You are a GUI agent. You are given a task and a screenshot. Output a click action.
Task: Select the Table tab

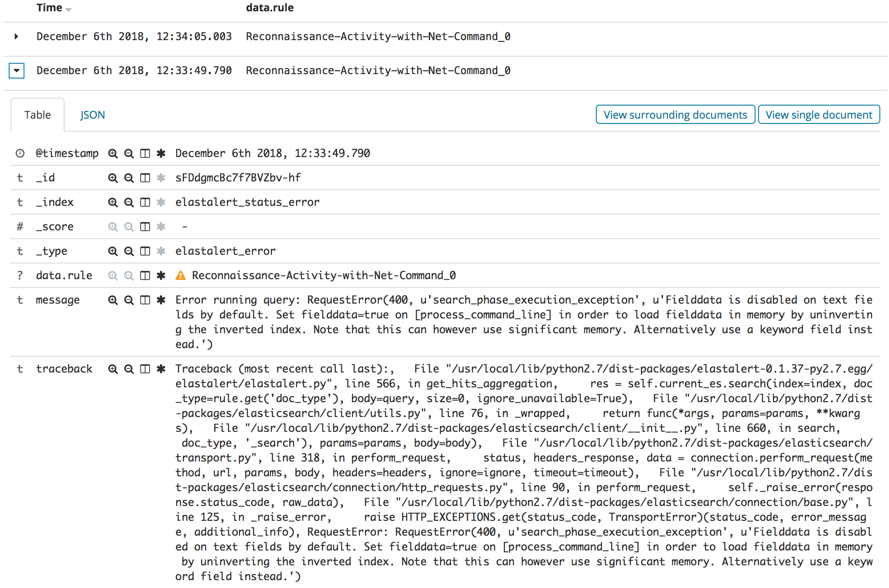(38, 114)
